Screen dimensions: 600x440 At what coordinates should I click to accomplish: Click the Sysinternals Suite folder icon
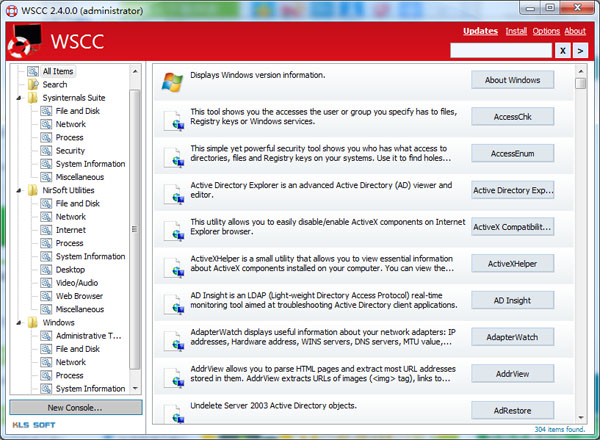click(33, 98)
